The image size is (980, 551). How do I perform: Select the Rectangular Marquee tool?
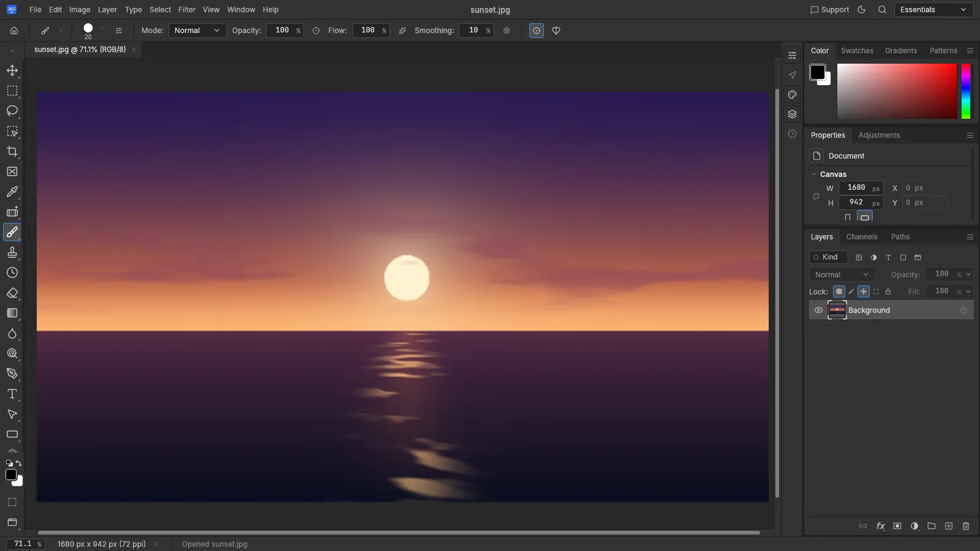point(12,91)
